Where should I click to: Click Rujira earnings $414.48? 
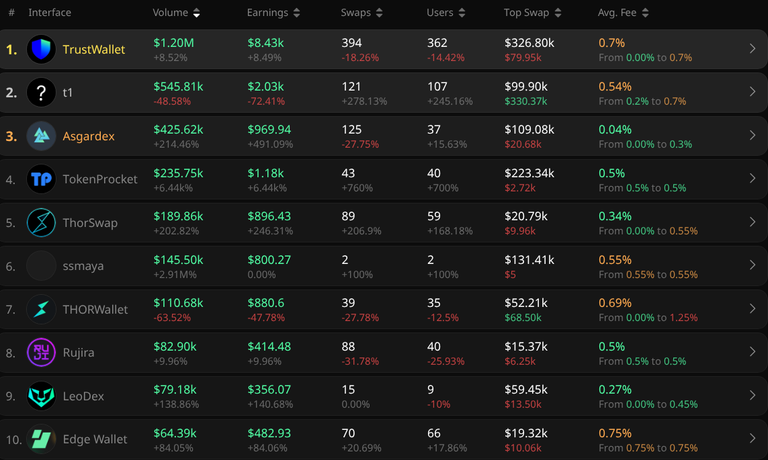coord(269,347)
